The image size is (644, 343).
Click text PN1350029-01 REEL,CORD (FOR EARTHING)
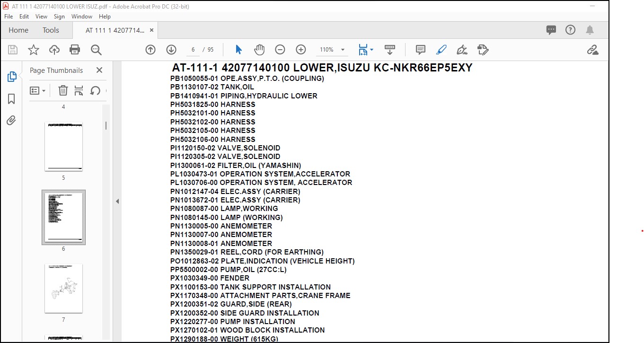[x=247, y=252]
